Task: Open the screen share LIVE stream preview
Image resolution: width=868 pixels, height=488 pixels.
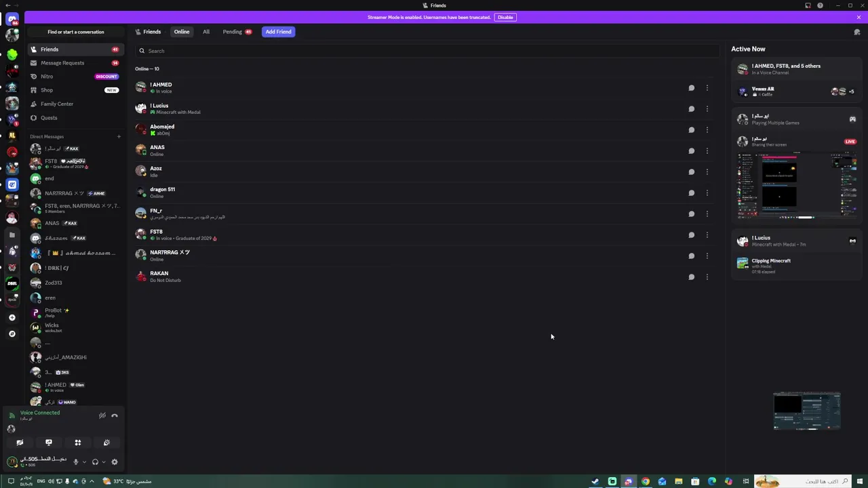Action: click(x=797, y=185)
